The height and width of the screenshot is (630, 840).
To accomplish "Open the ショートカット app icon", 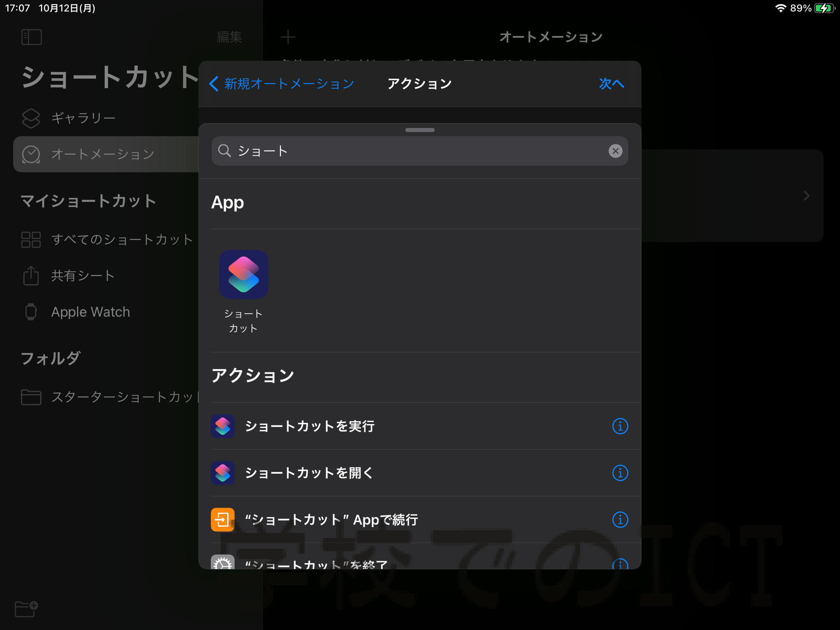I will (x=244, y=274).
